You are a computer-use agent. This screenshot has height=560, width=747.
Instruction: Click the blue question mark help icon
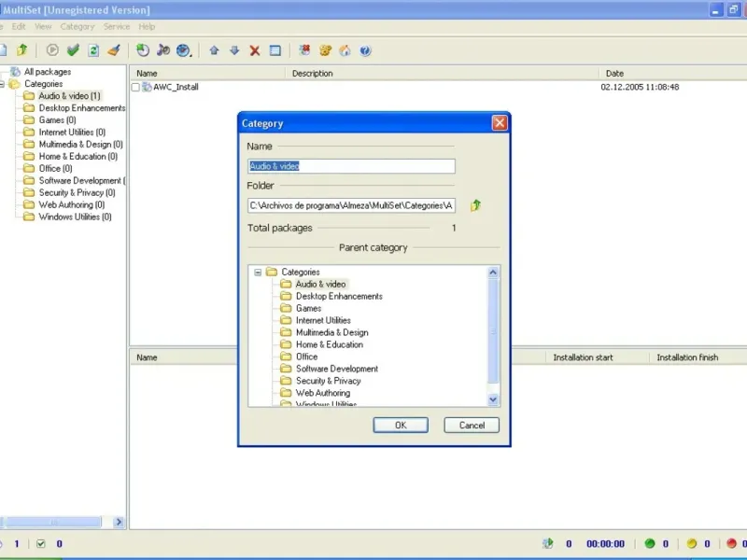(x=365, y=50)
